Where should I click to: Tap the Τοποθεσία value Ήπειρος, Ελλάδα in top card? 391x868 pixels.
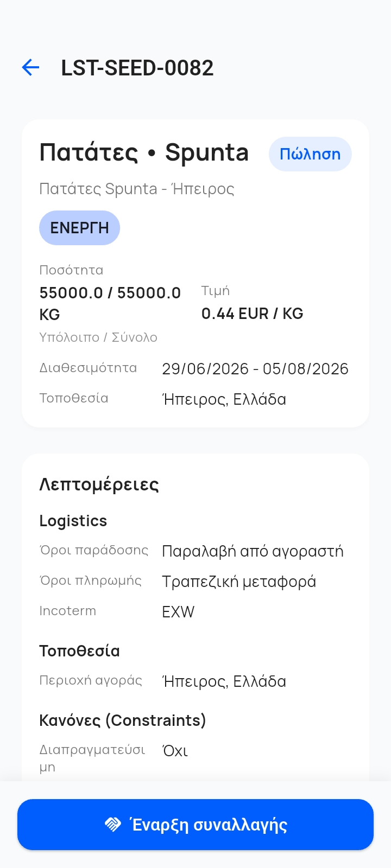[x=224, y=399]
